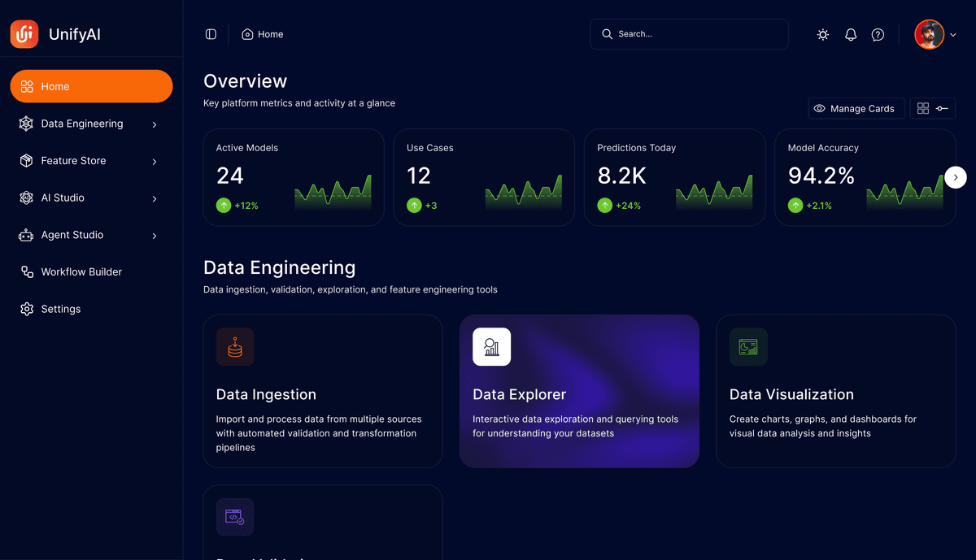Image resolution: width=976 pixels, height=560 pixels.
Task: Click the Home breadcrumb link
Action: click(262, 34)
